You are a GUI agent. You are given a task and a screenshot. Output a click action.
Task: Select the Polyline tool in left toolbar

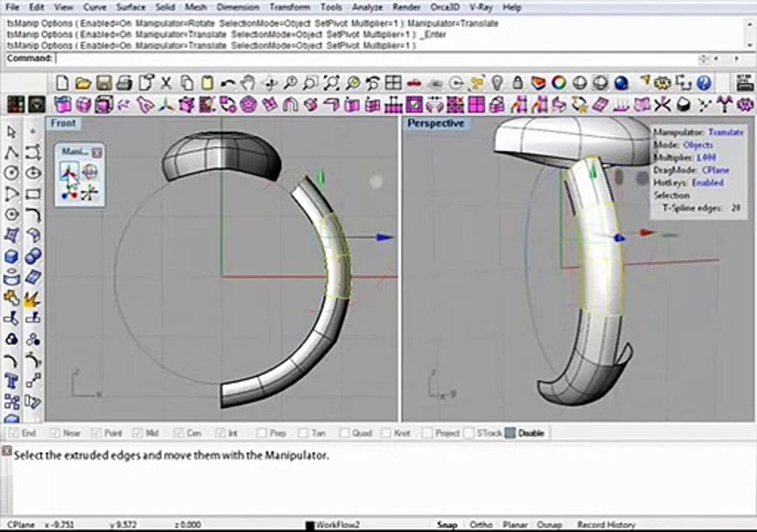coord(12,152)
